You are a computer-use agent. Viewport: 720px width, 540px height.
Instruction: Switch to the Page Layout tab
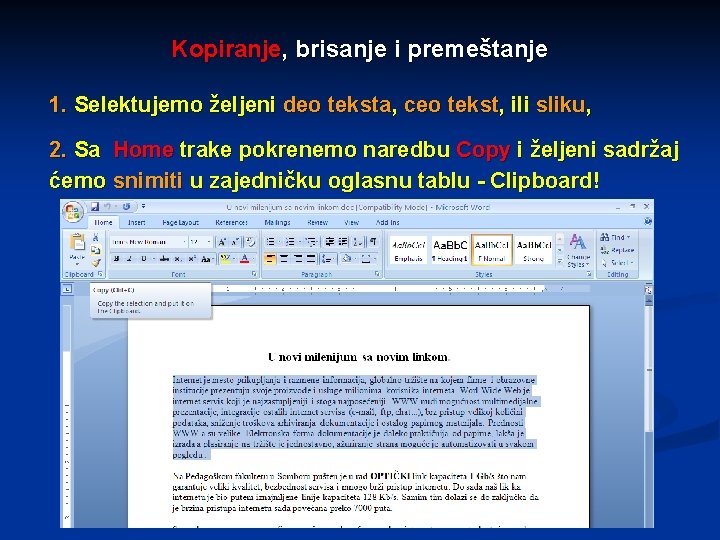point(180,222)
